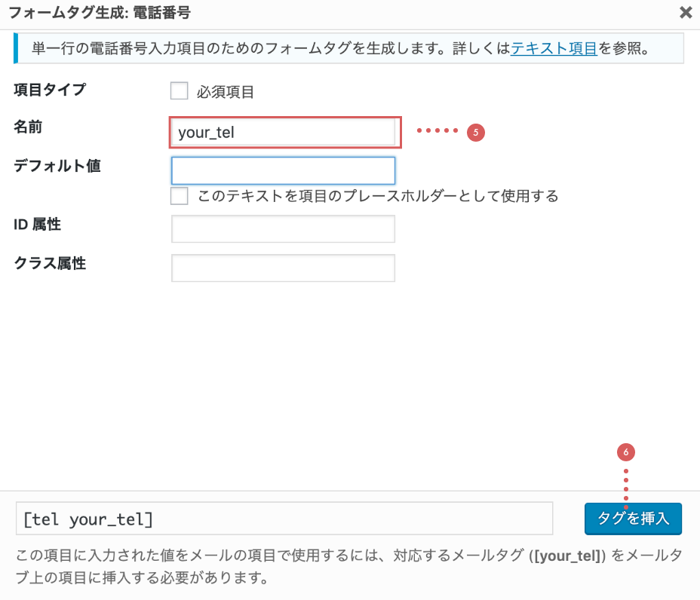Click the red number 6 annotation badge
Viewport: 700px width, 600px height.
pyautogui.click(x=626, y=452)
